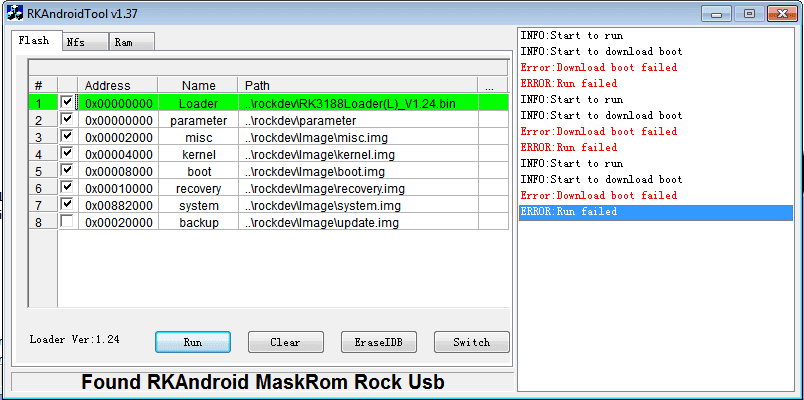Select the highlighted 'ERROR:Run failed' log line
Screen dimensions: 804x400
pyautogui.click(x=656, y=212)
